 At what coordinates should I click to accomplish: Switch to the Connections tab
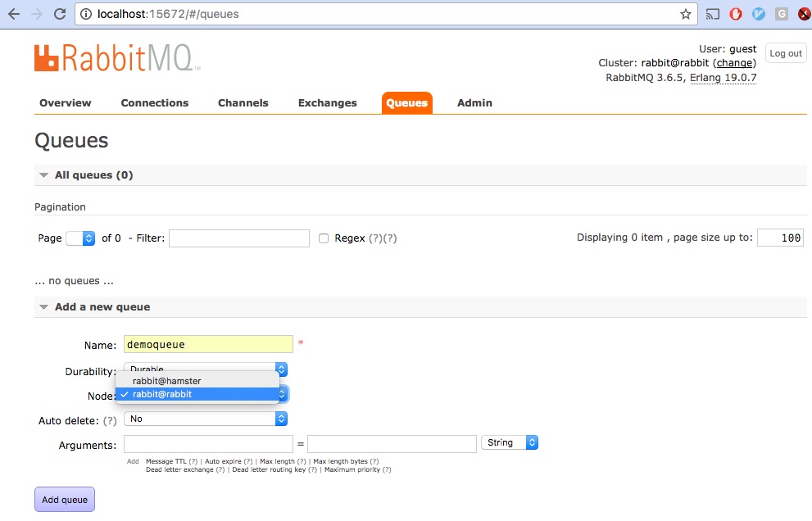coord(155,103)
